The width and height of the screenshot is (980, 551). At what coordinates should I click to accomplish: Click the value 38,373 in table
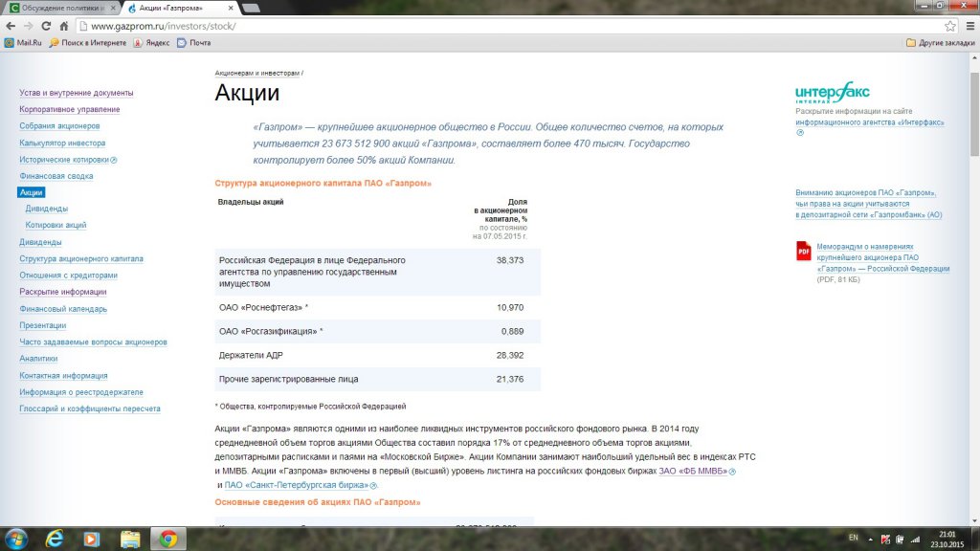coord(510,260)
